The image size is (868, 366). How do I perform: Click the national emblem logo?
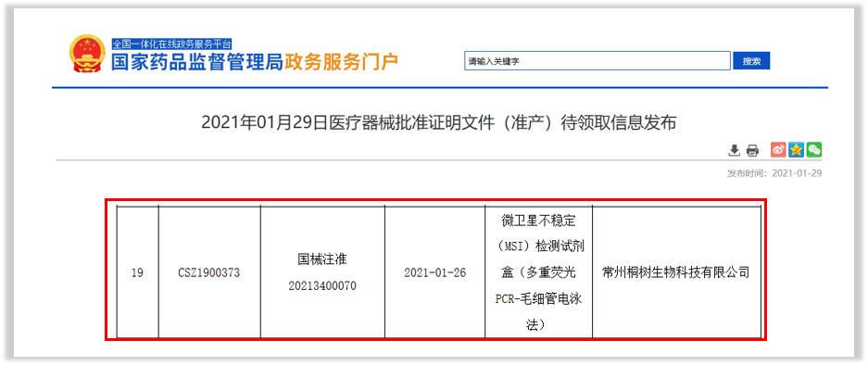(x=87, y=55)
